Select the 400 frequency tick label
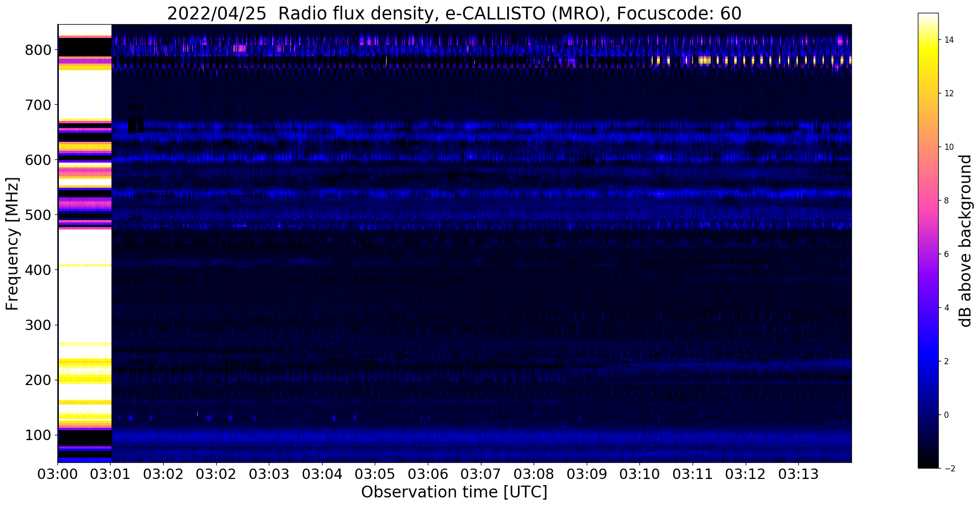This screenshot has width=980, height=506. [x=37, y=270]
